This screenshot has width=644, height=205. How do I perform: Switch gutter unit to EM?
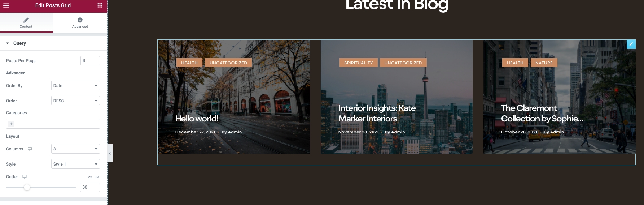(x=97, y=177)
